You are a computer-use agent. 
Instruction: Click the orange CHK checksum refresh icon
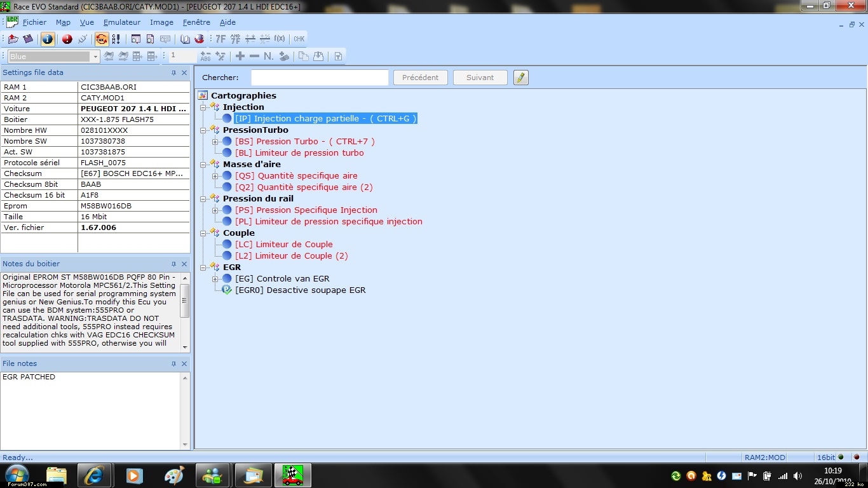click(x=102, y=39)
